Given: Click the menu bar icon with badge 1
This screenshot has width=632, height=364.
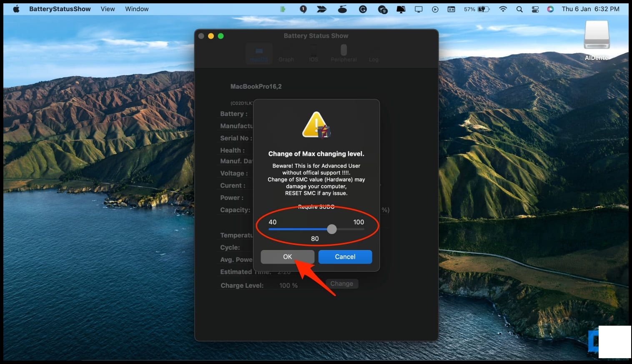Looking at the screenshot, I should pyautogui.click(x=303, y=9).
